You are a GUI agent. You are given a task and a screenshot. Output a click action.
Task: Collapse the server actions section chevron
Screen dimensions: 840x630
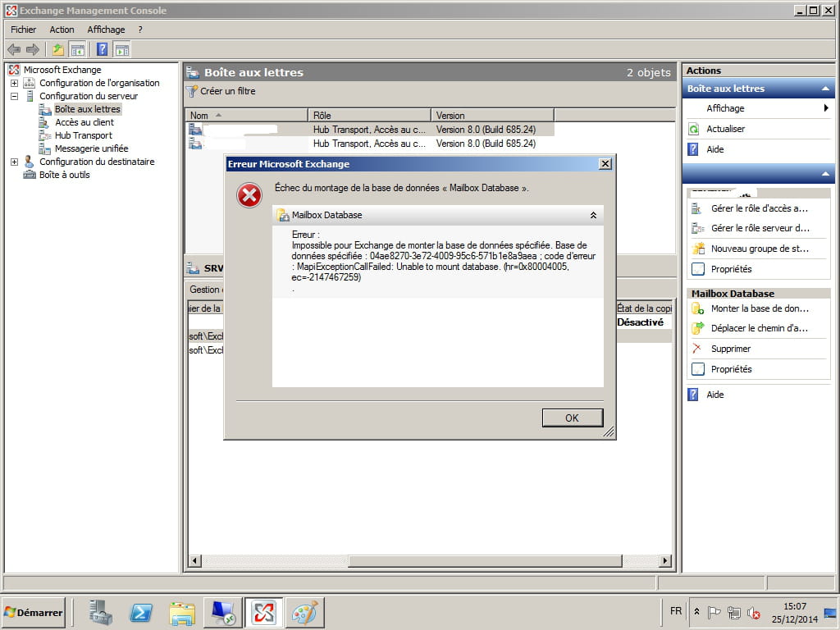[x=825, y=174]
